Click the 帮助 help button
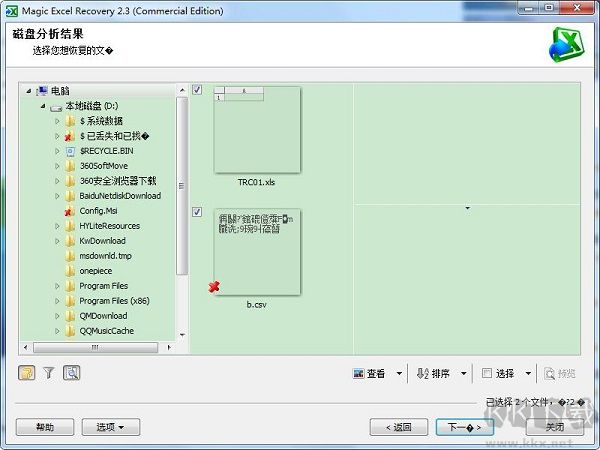The height and width of the screenshot is (450, 600). [45, 427]
